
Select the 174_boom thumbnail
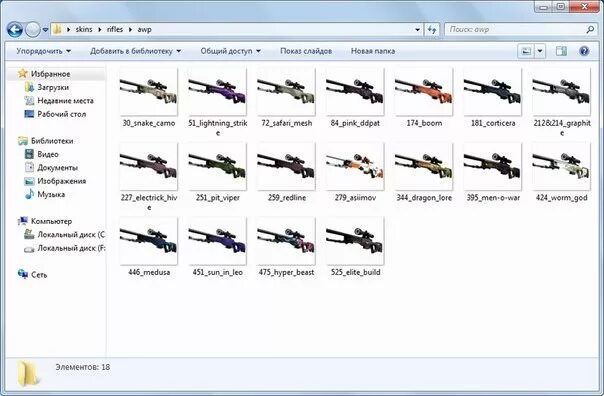(424, 92)
